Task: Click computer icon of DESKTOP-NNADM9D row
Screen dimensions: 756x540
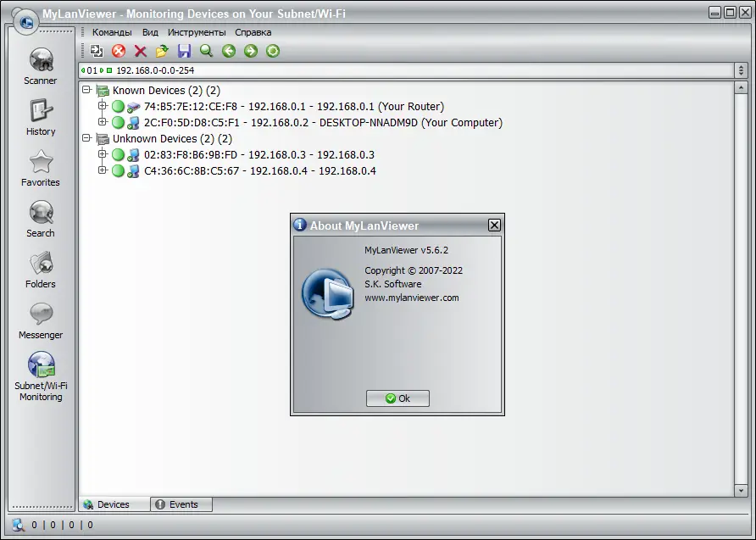Action: pyautogui.click(x=134, y=123)
